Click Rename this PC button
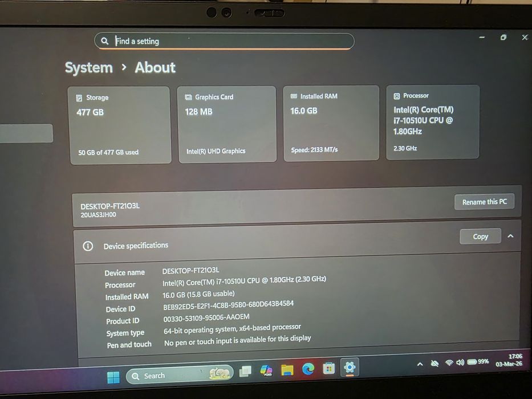Viewport: 532px width, 399px height. coord(485,202)
